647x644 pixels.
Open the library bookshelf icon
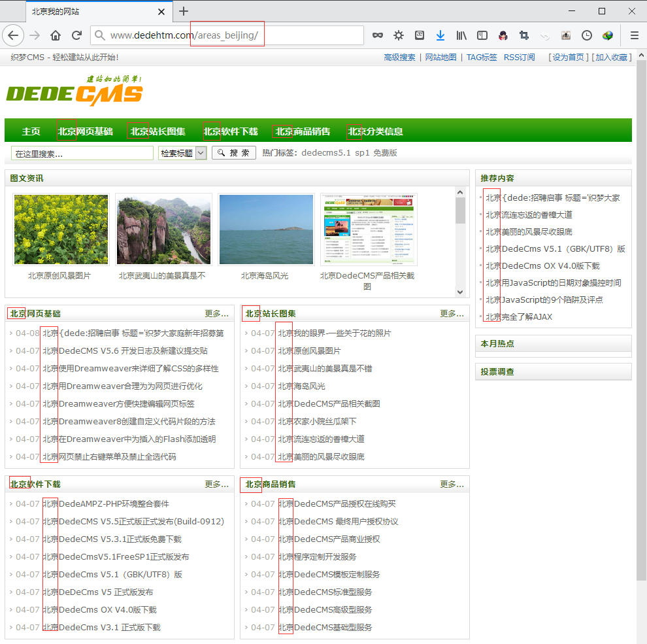[x=461, y=35]
